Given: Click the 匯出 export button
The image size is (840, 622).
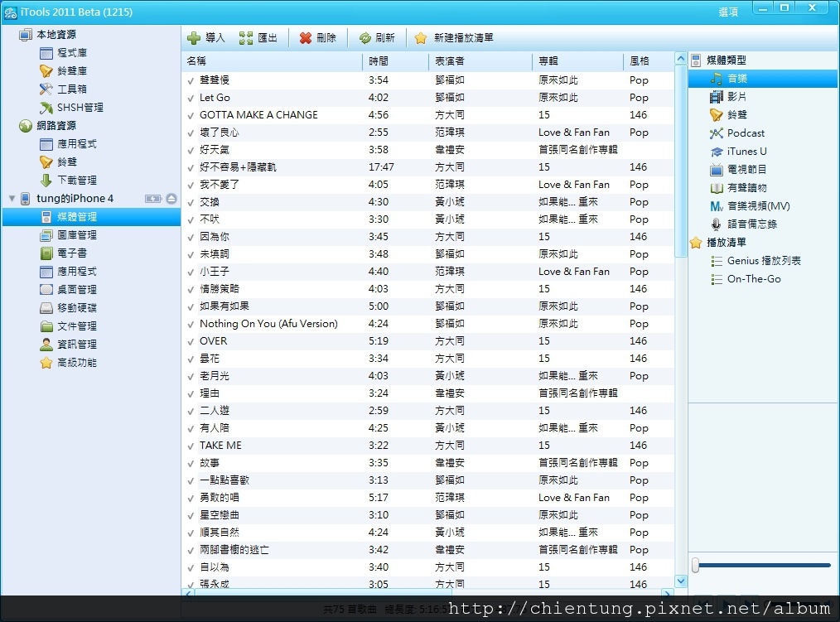Looking at the screenshot, I should point(258,38).
